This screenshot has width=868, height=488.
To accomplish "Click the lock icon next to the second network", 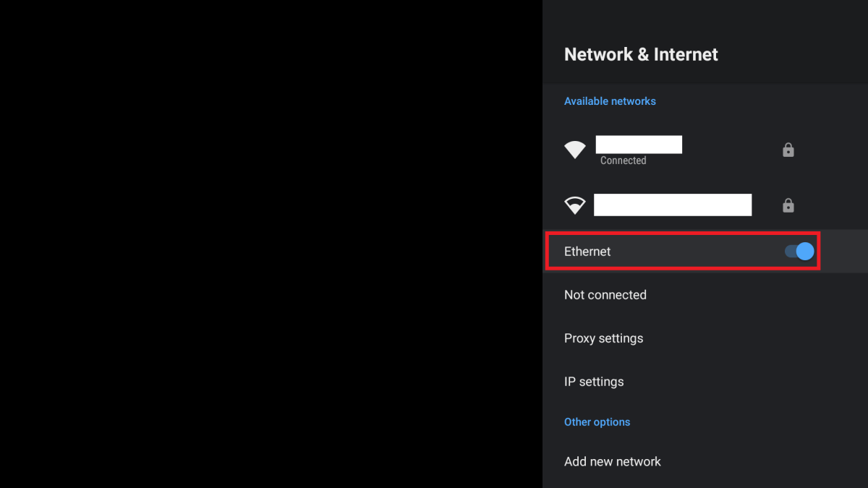I will coord(788,205).
